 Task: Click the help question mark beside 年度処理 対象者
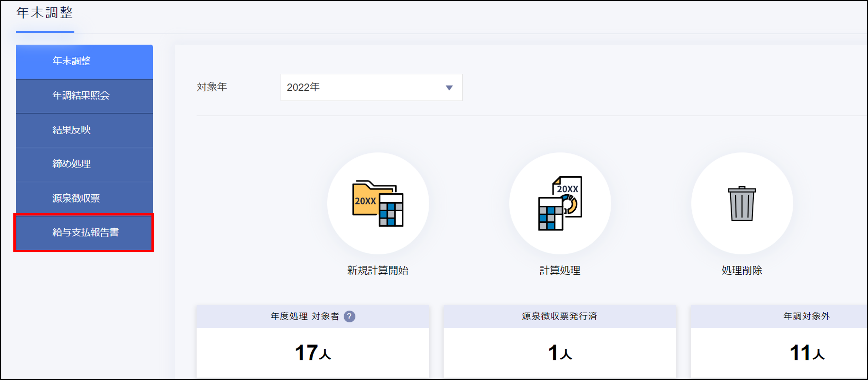coord(349,316)
